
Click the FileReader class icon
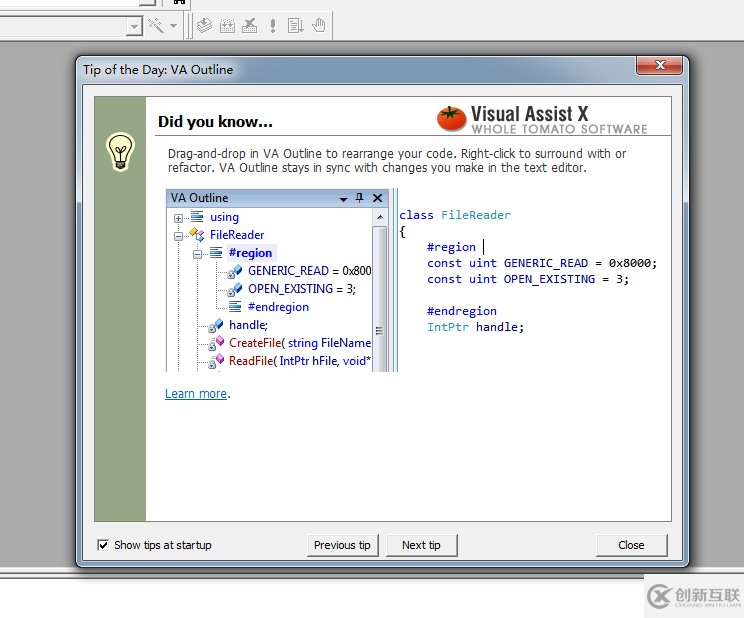(x=197, y=234)
